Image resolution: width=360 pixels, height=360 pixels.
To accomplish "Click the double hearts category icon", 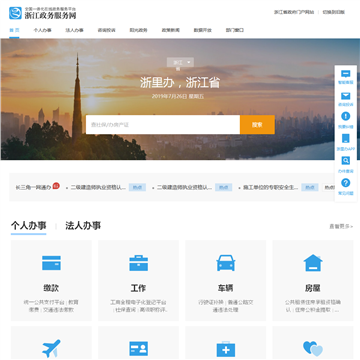I will [x=313, y=349].
